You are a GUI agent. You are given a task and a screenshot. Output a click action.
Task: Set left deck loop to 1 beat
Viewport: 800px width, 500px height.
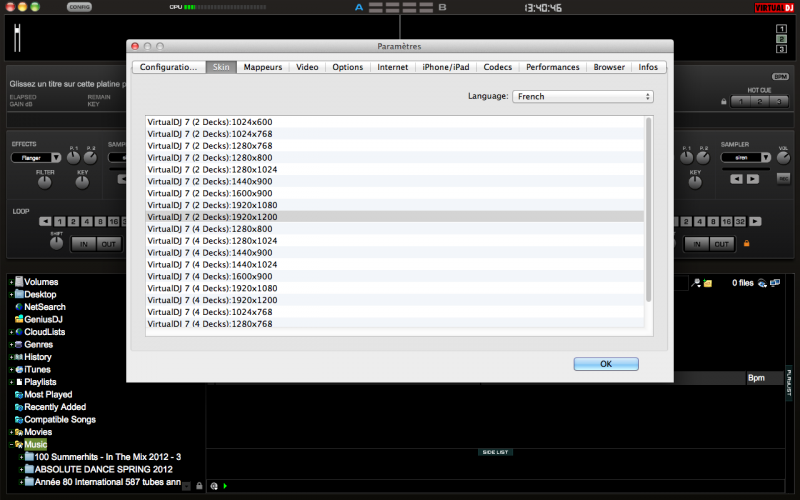[x=60, y=221]
